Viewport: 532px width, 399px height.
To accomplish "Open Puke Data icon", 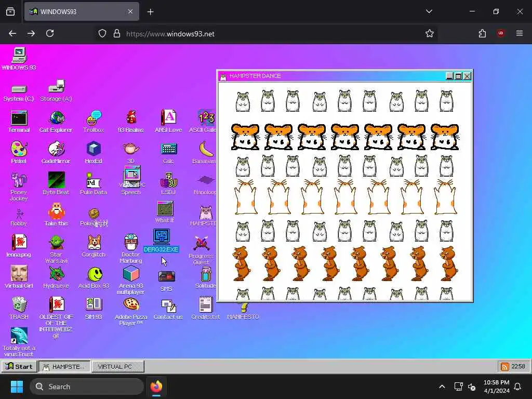I will click(94, 183).
